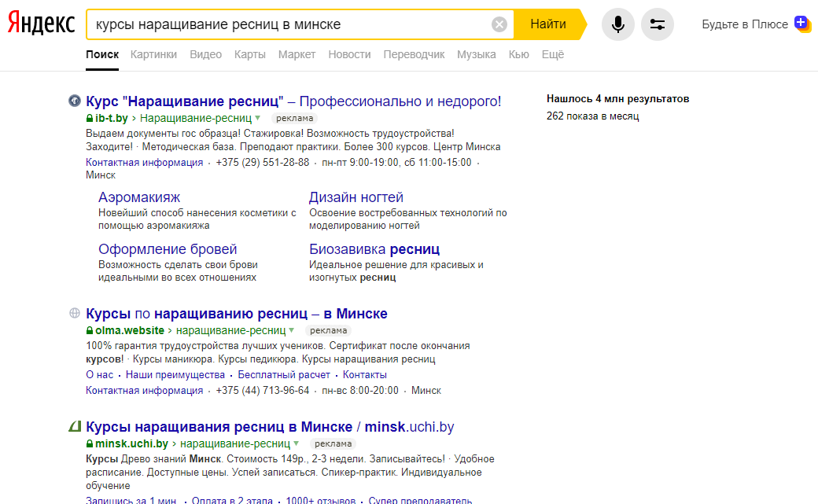Open the minsk.uchi.by domain link
Image resolution: width=818 pixels, height=504 pixels.
(x=131, y=444)
